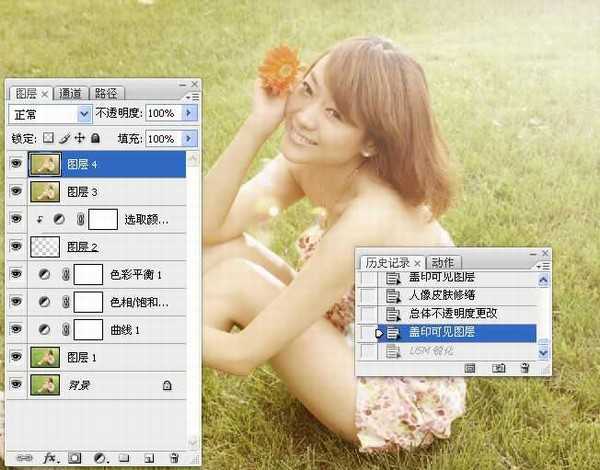The image size is (600, 470).
Task: Open the blend mode 正常 dropdown
Action: click(x=83, y=114)
